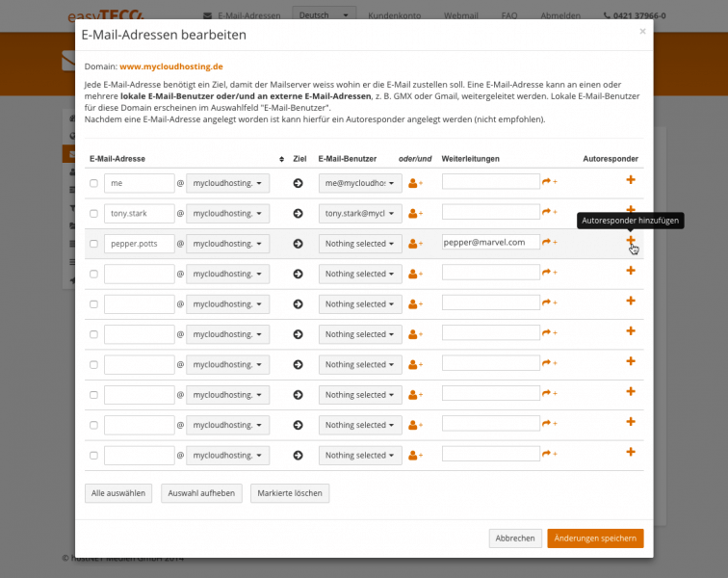Click Markierte löschen button
This screenshot has width=728, height=578.
click(290, 493)
